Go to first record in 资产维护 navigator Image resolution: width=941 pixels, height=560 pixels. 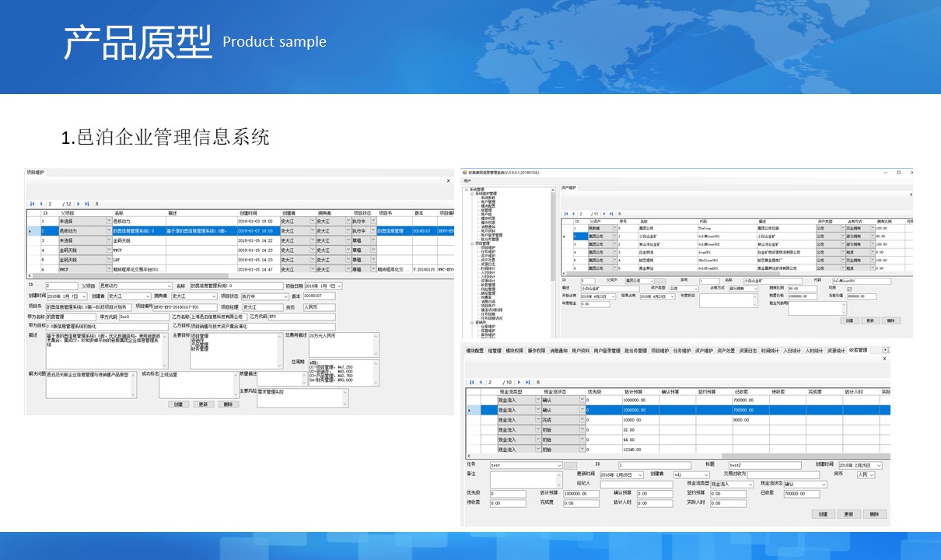(566, 213)
